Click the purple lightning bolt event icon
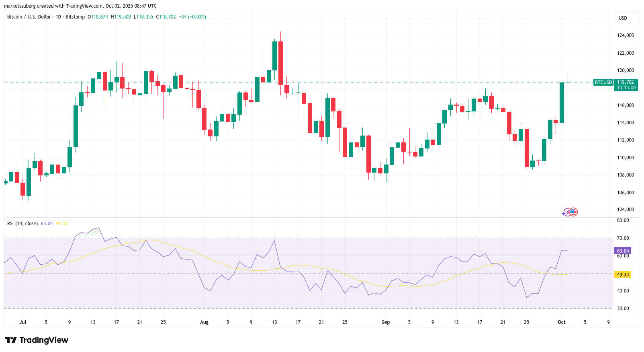 point(566,212)
